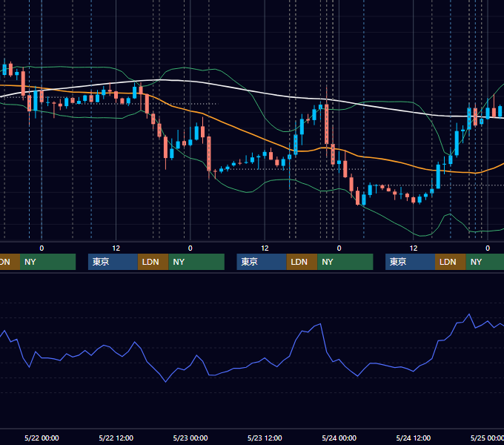Select the LDN session block on 5/23

coord(302,262)
